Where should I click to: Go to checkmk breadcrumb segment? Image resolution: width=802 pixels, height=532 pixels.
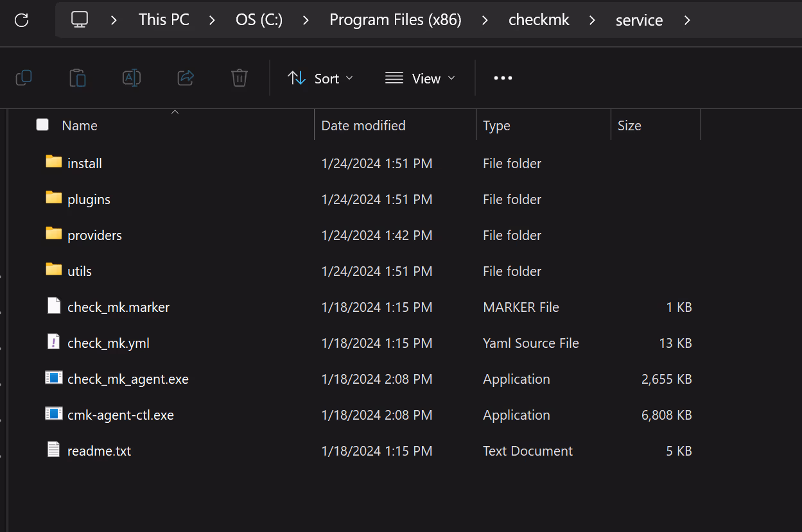[539, 20]
